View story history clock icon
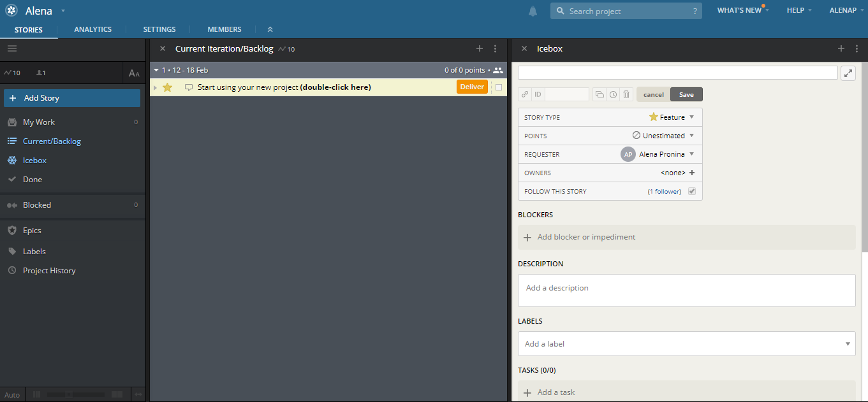The width and height of the screenshot is (868, 402). (x=613, y=94)
